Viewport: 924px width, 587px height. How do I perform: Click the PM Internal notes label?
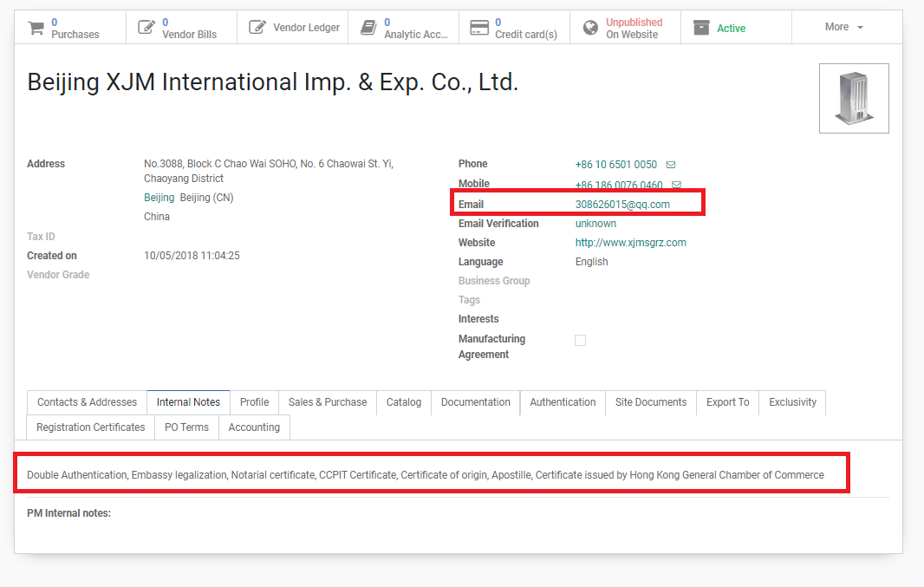tap(69, 513)
